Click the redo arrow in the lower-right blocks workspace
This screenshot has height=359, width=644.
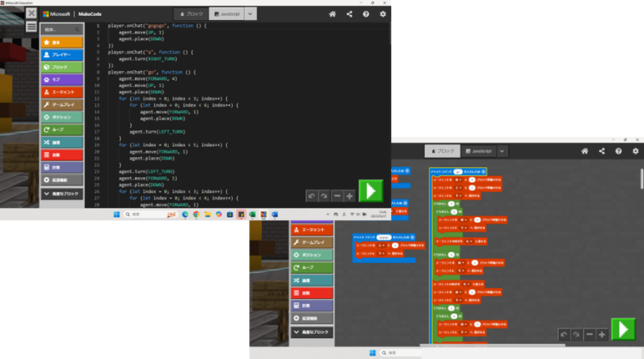coord(576,334)
